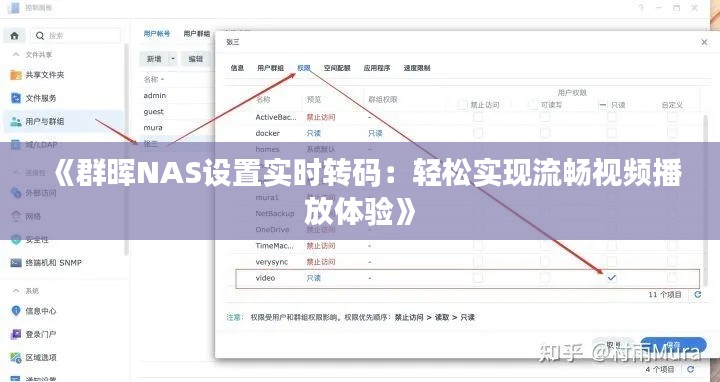Click the 预览 column header
The width and height of the screenshot is (720, 382).
tap(314, 99)
